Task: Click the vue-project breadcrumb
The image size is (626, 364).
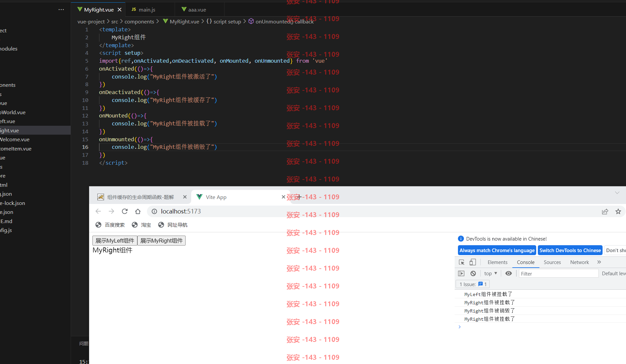Action: pos(91,21)
